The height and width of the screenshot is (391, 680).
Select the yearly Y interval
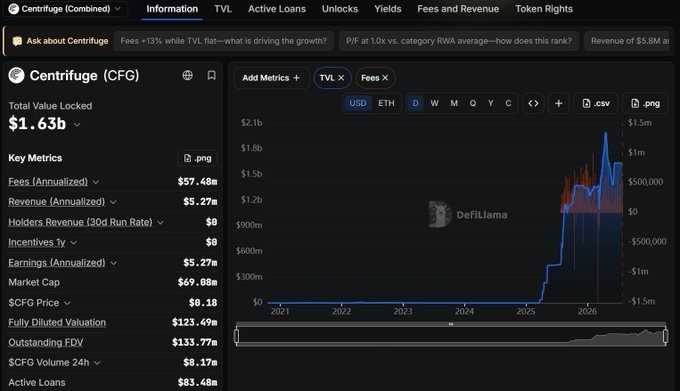490,103
